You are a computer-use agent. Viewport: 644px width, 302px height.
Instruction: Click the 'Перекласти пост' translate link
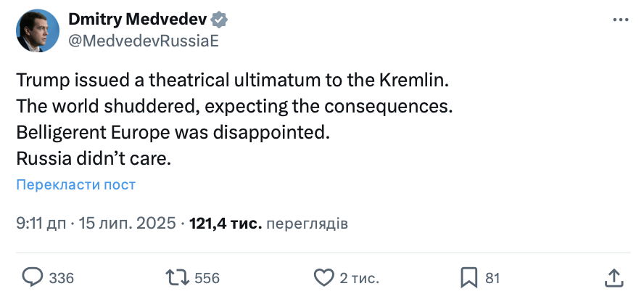(75, 184)
